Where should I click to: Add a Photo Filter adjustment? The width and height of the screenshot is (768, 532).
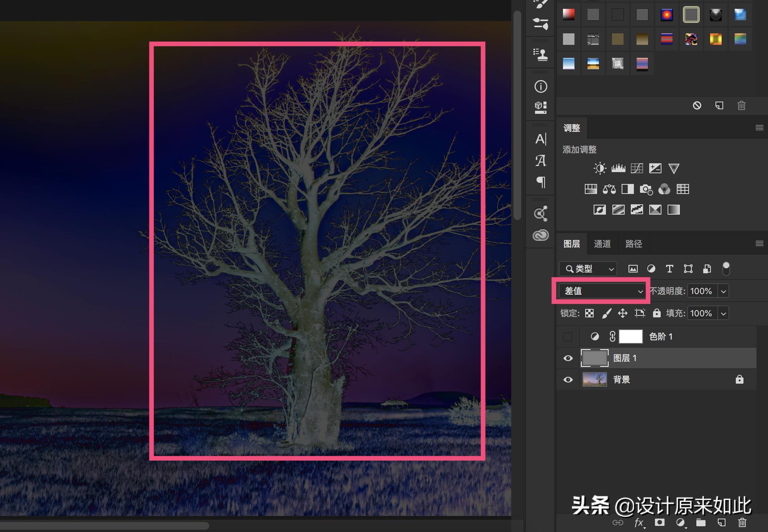pyautogui.click(x=646, y=189)
